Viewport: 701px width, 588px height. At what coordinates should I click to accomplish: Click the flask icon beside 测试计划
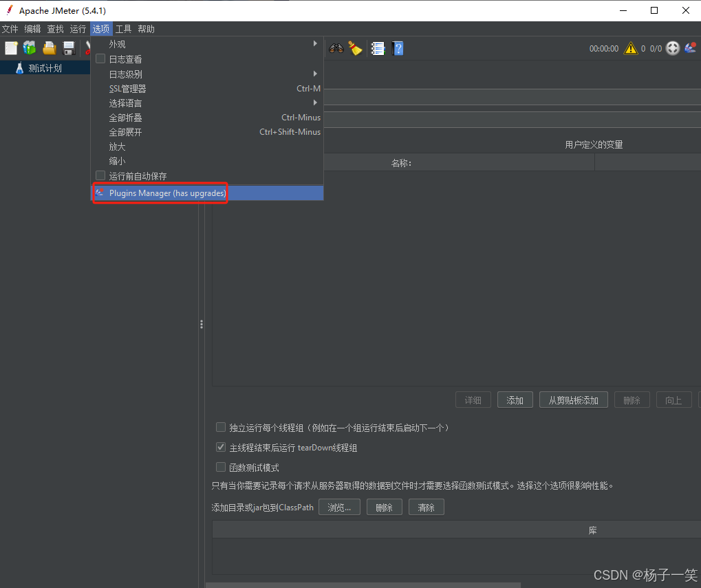[x=19, y=68]
